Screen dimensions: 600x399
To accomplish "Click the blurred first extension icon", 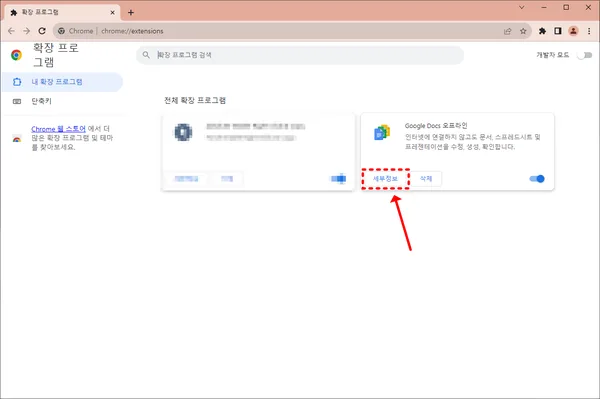I will click(183, 132).
